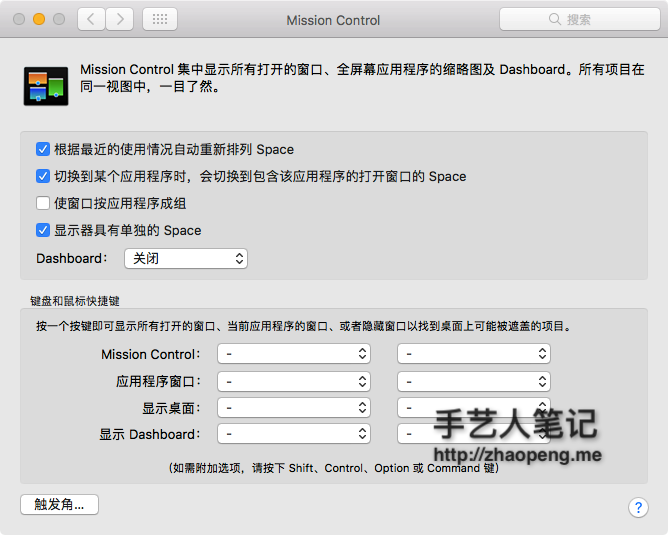Viewport: 668px width, 535px height.
Task: Open the Dashboard 关闭 dropdown
Action: [185, 258]
